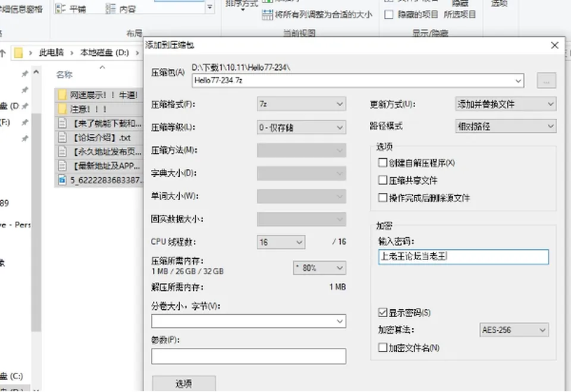
Task: Click the 【最新地址及APP text file icon
Action: tap(62, 166)
